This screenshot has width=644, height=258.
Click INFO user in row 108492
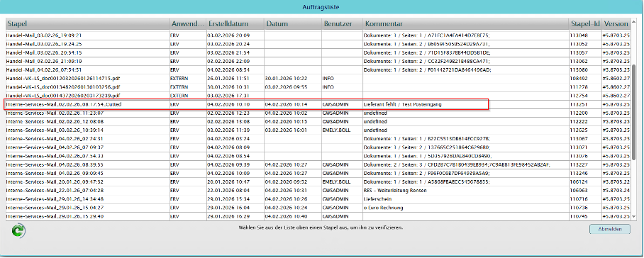tap(328, 79)
